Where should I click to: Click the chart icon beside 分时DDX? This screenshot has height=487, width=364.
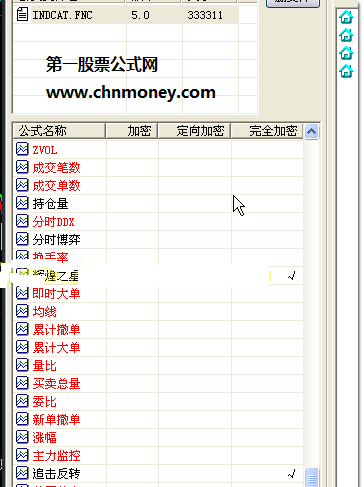(22, 221)
